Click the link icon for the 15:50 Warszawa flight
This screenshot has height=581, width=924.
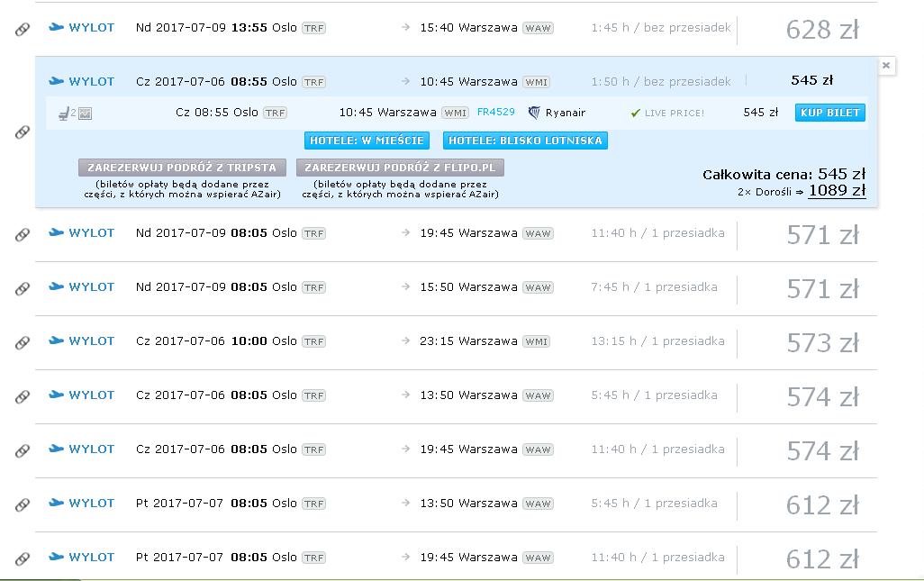[x=23, y=288]
